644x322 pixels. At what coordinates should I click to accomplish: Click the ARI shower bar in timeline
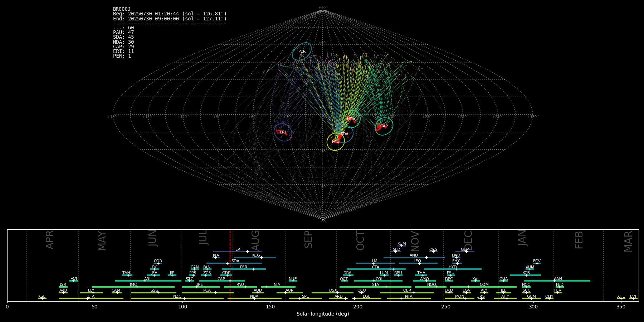(x=148, y=281)
